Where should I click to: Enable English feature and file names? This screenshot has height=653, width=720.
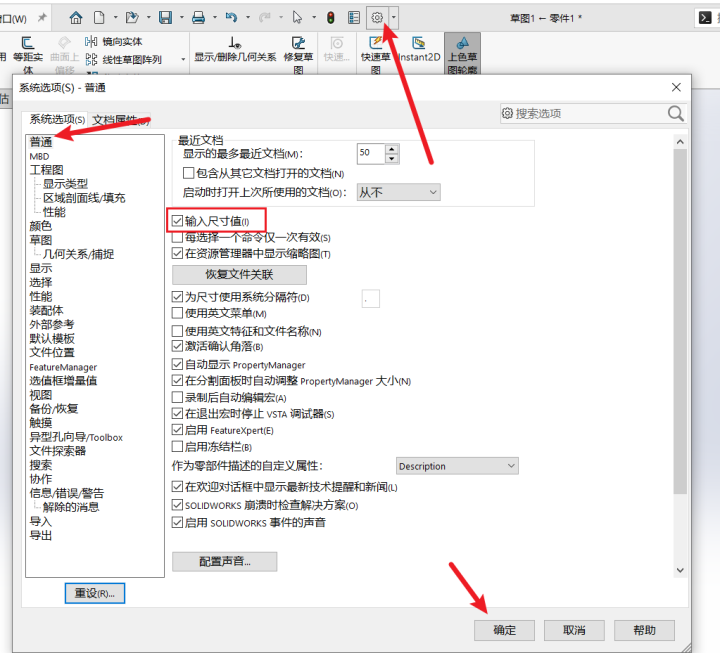[x=177, y=331]
